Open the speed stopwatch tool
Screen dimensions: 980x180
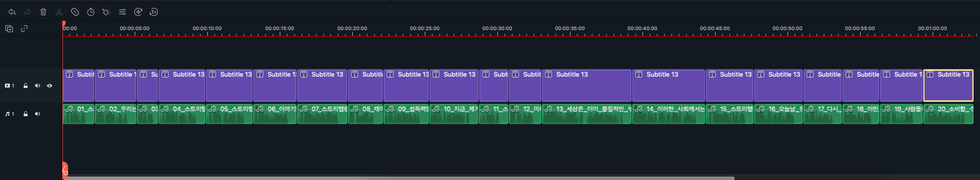click(91, 12)
